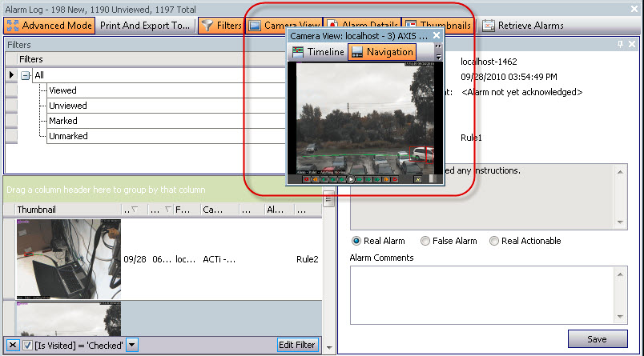Switch to the Timeline tab
The image size is (644, 356).
pos(318,52)
